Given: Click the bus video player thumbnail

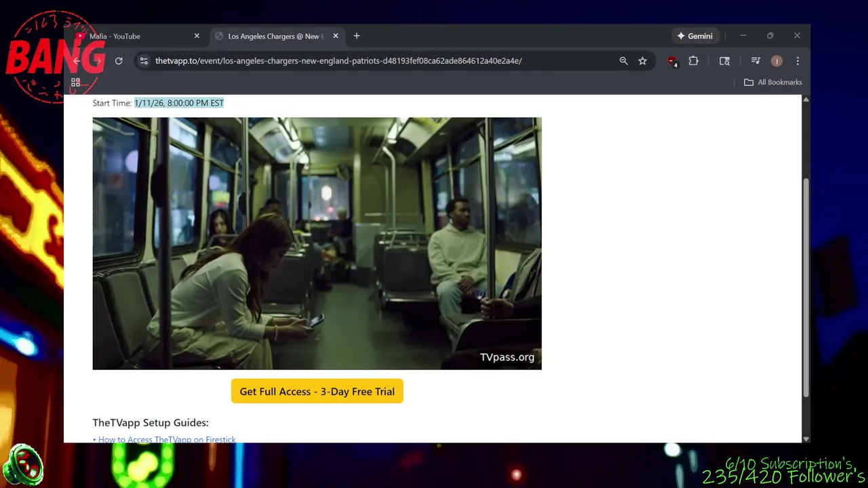Looking at the screenshot, I should pos(317,243).
